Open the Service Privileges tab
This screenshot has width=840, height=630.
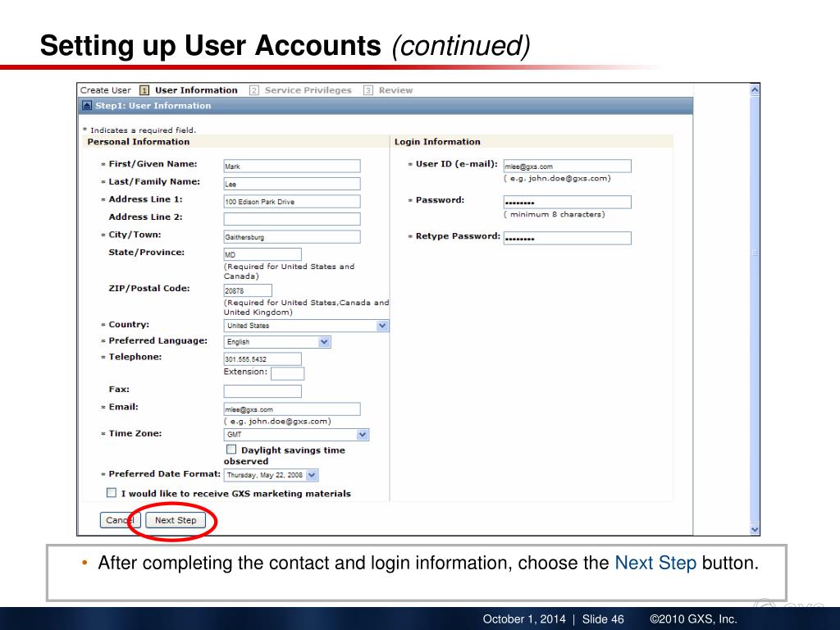(x=308, y=90)
